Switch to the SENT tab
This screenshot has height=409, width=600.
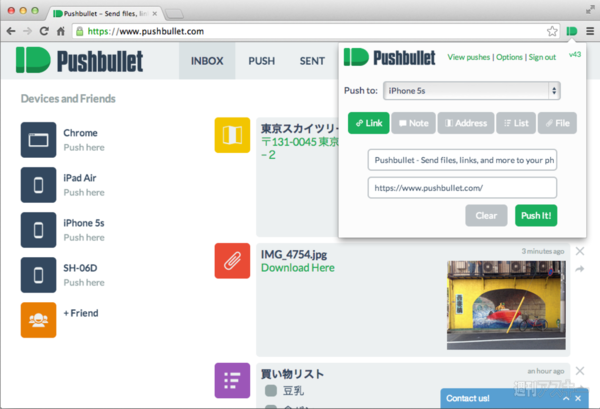click(312, 61)
